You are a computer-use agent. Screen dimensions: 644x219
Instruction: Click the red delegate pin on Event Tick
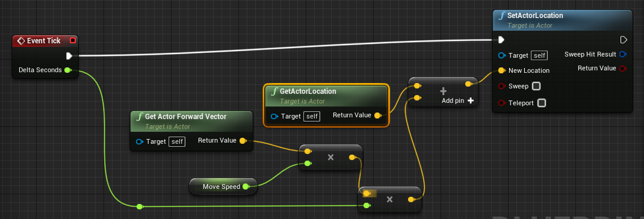coord(73,40)
